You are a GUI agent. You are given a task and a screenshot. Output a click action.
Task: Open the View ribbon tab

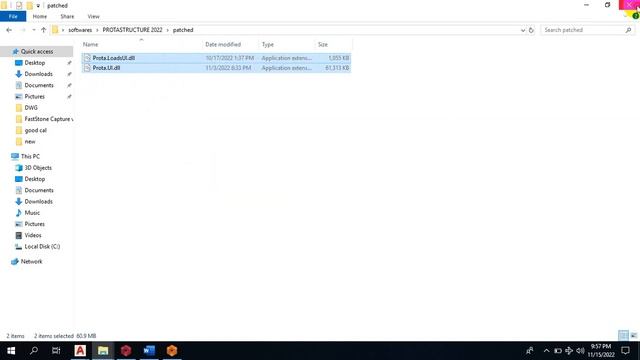coord(93,16)
